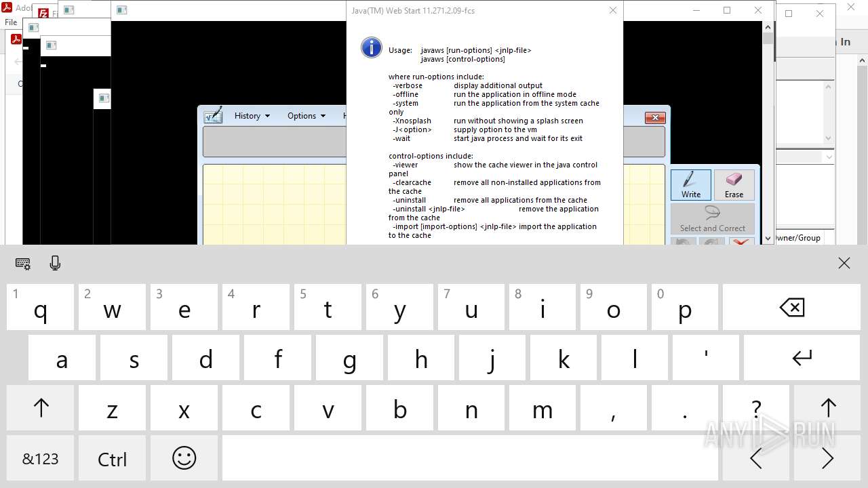The height and width of the screenshot is (488, 868).
Task: Tap the q key
Action: click(x=41, y=307)
